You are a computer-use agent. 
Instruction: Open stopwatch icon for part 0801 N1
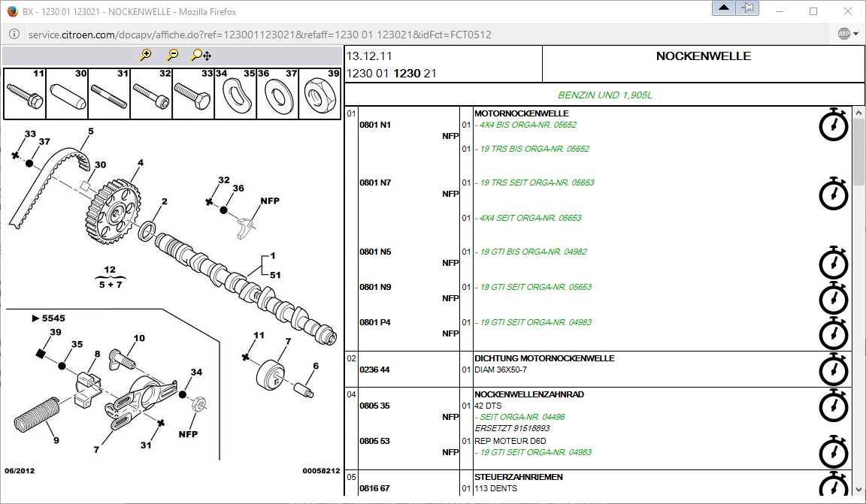click(834, 125)
